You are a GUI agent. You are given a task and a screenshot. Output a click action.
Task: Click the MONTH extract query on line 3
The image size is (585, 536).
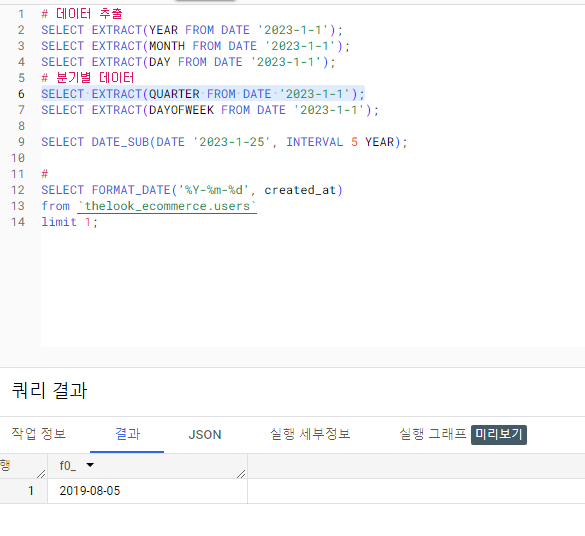pos(195,46)
